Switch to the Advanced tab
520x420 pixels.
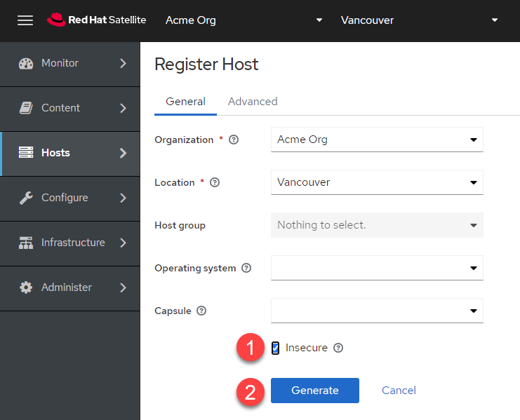click(x=253, y=102)
